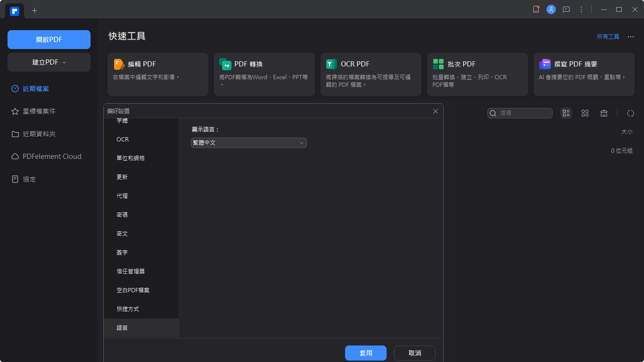Open the OCR PDF tool
The width and height of the screenshot is (644, 362).
(x=371, y=74)
